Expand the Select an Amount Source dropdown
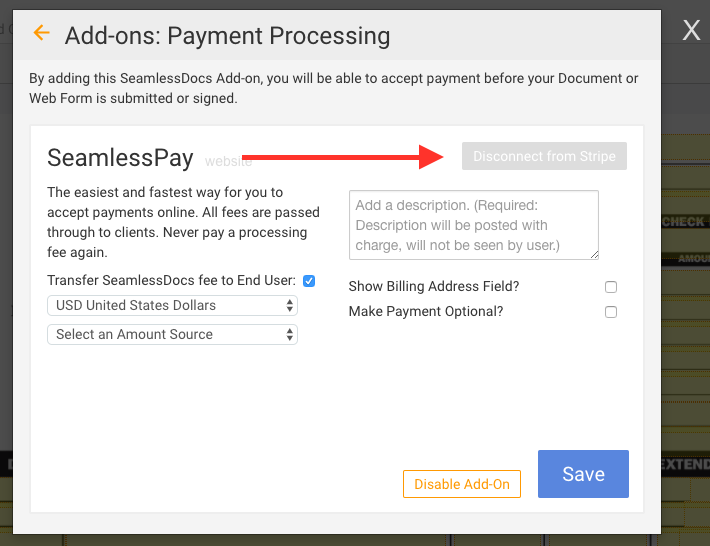 (x=172, y=335)
